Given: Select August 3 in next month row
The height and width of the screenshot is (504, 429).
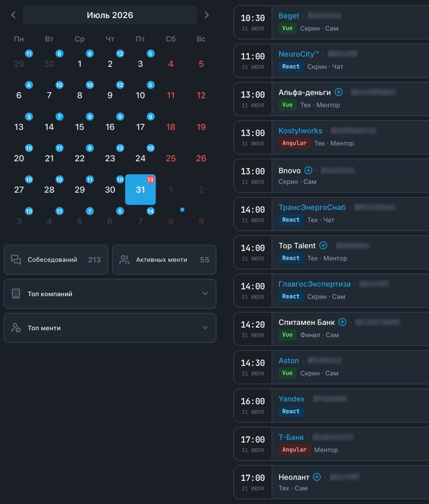Looking at the screenshot, I should point(19,221).
